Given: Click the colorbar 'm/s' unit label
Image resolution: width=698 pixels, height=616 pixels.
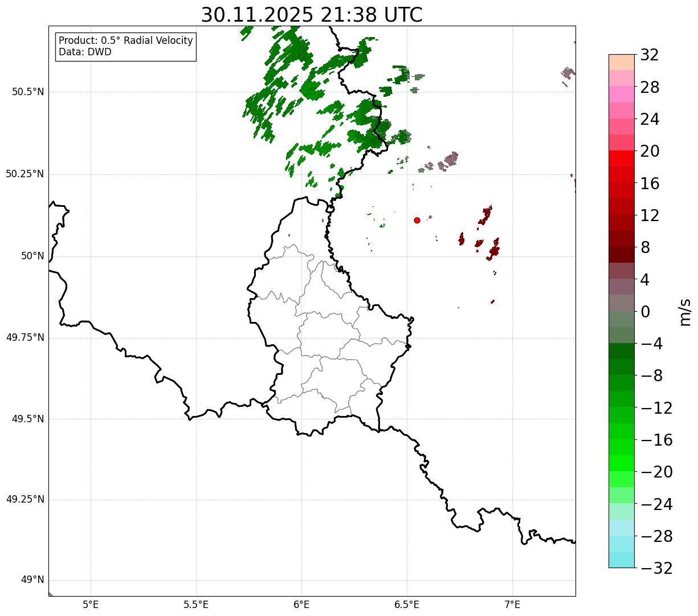Looking at the screenshot, I should 684,311.
